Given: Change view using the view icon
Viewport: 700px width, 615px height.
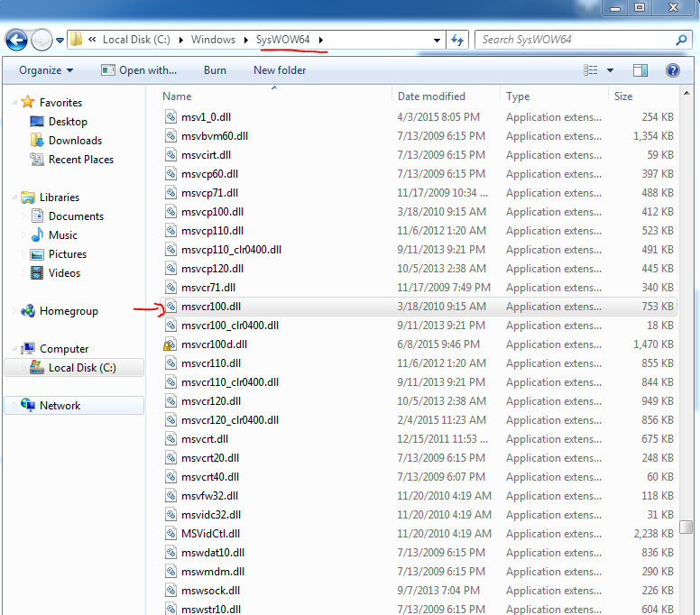Looking at the screenshot, I should (590, 70).
